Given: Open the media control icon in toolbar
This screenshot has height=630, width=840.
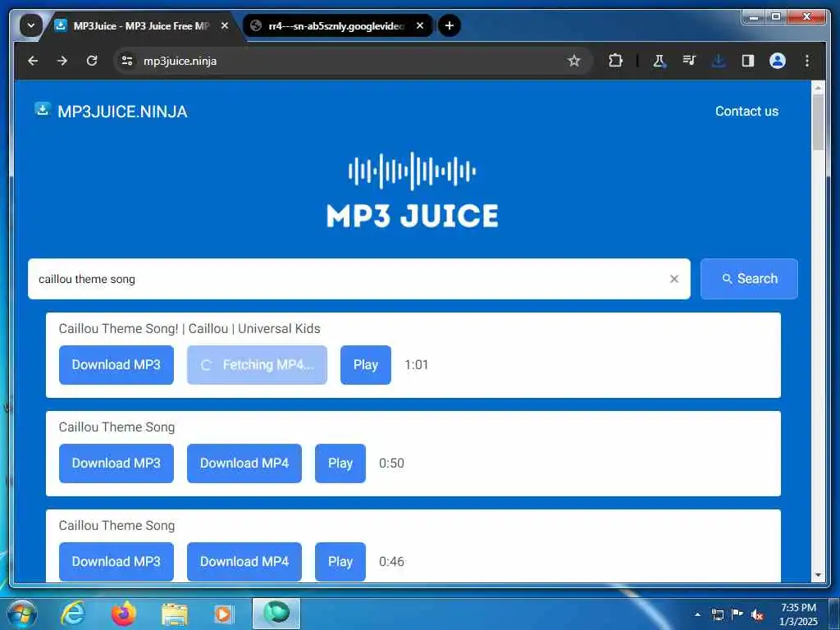Looking at the screenshot, I should pyautogui.click(x=688, y=61).
